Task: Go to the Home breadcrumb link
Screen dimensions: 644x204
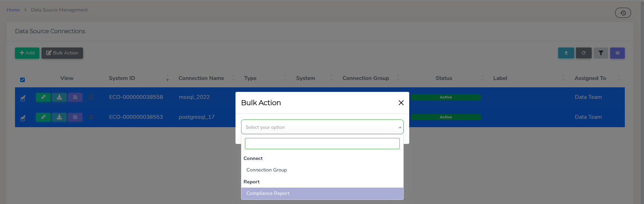Action: pyautogui.click(x=13, y=10)
